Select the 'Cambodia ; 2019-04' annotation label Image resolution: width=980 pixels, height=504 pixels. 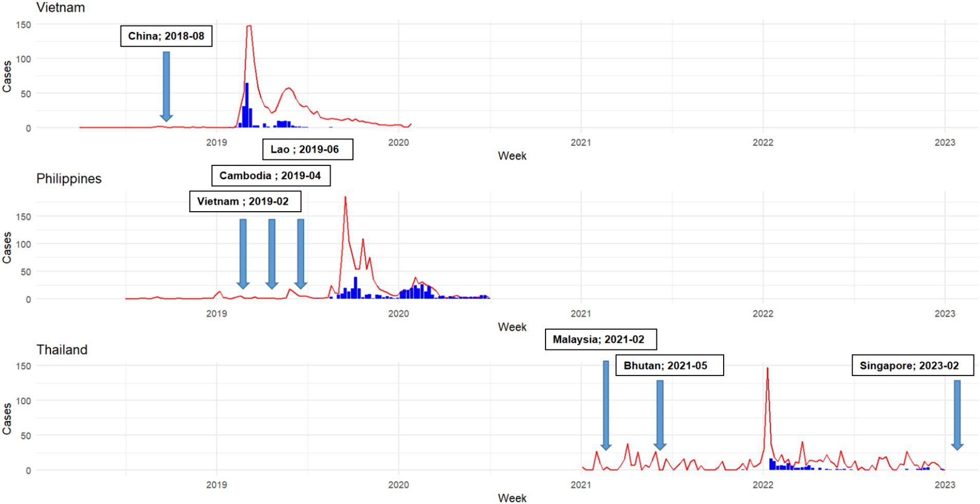click(x=271, y=176)
